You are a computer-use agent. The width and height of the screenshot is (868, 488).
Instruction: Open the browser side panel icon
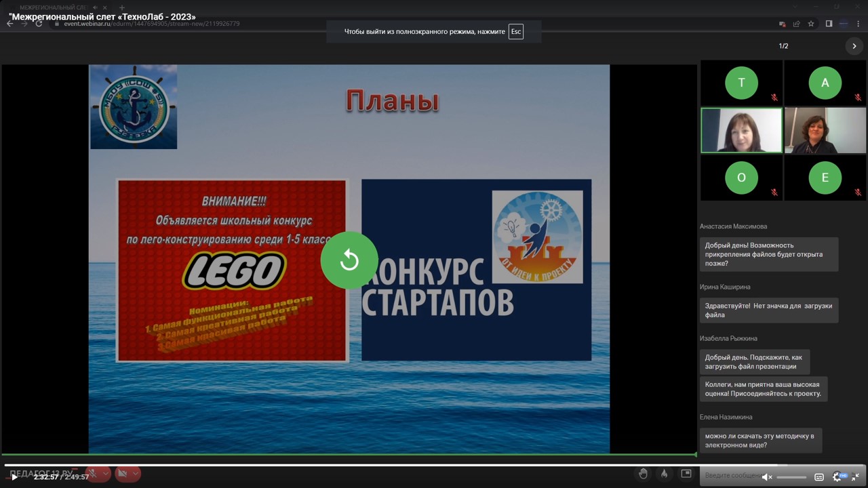829,24
